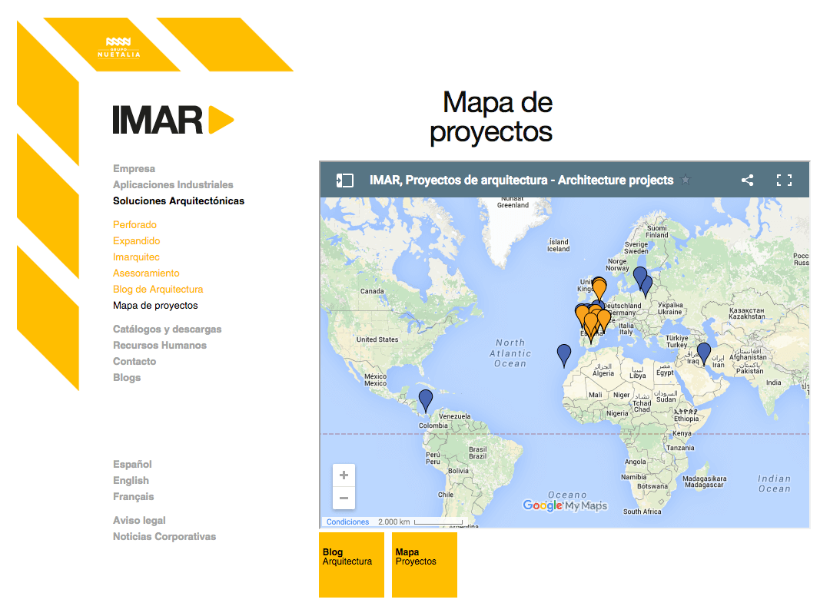Switch language to English
The height and width of the screenshot is (616, 840).
[x=131, y=481]
